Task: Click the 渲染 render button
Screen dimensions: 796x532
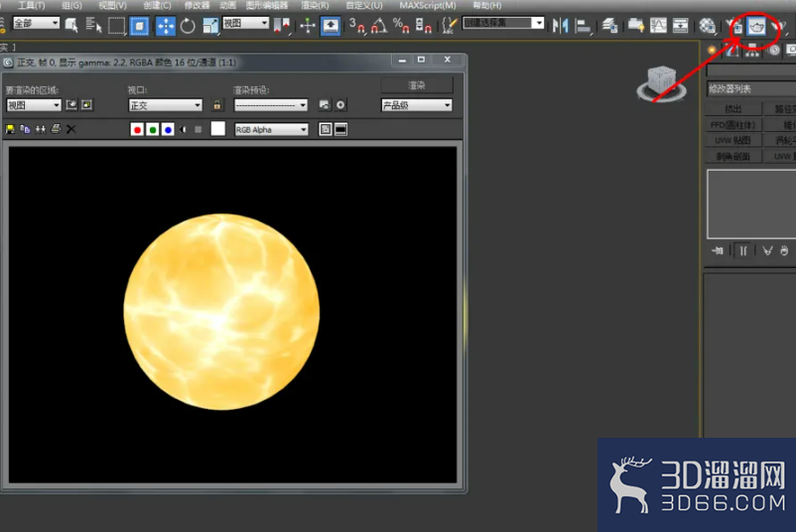Action: click(x=417, y=85)
